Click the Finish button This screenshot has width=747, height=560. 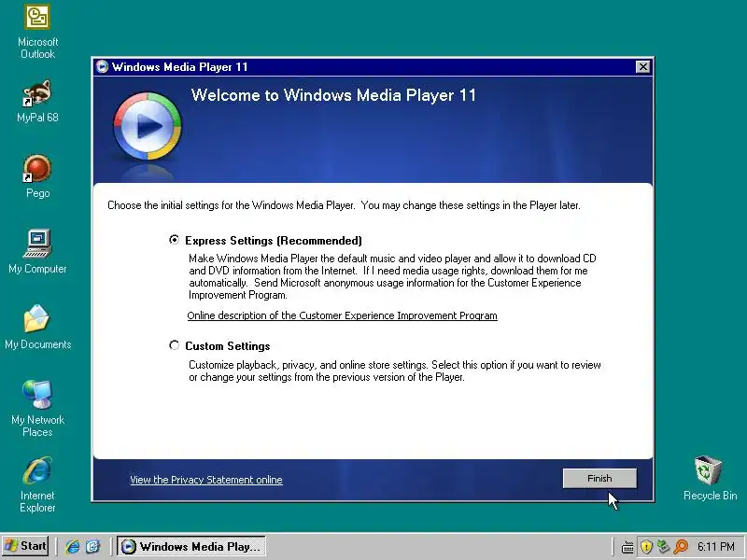(x=599, y=479)
